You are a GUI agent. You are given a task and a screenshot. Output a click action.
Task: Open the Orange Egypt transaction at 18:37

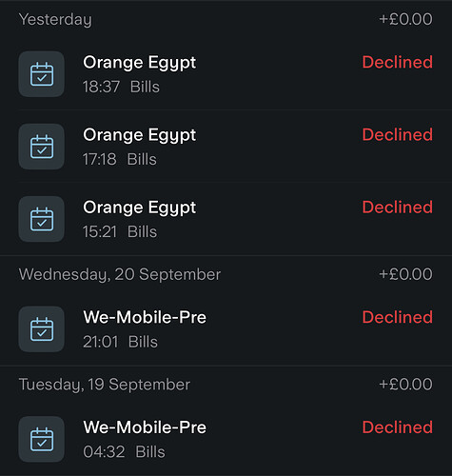point(226,74)
